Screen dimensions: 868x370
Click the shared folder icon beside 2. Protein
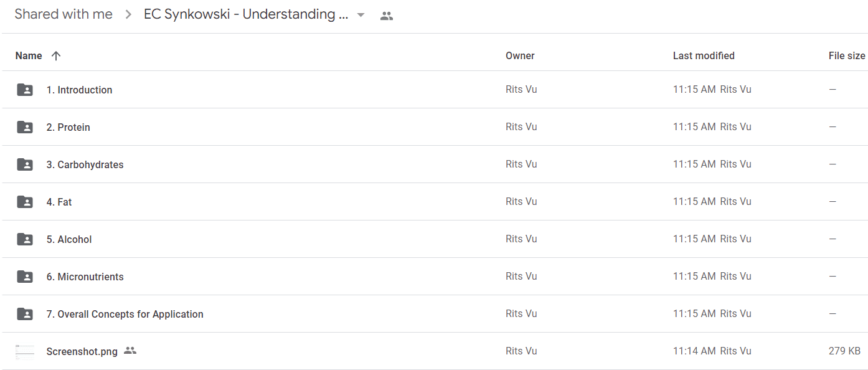pos(25,127)
